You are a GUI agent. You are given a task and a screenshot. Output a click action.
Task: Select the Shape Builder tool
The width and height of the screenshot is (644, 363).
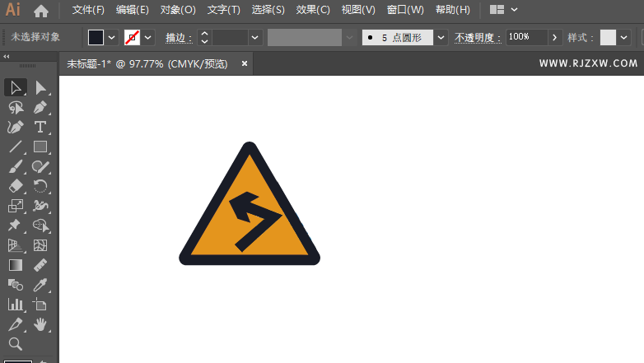40,226
